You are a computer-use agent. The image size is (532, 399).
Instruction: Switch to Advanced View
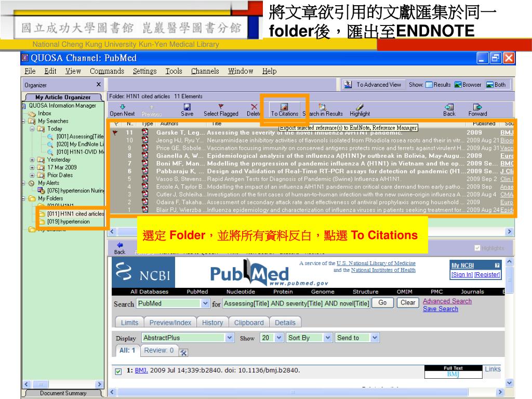(x=373, y=85)
